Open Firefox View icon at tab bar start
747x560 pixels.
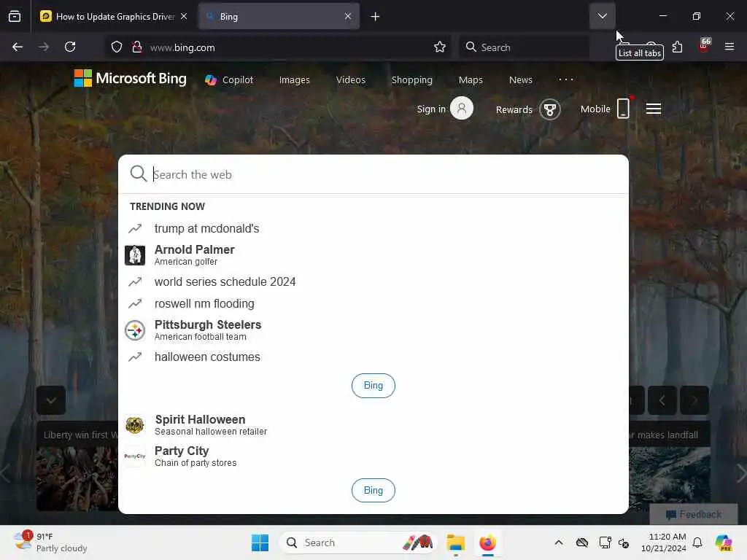point(15,16)
